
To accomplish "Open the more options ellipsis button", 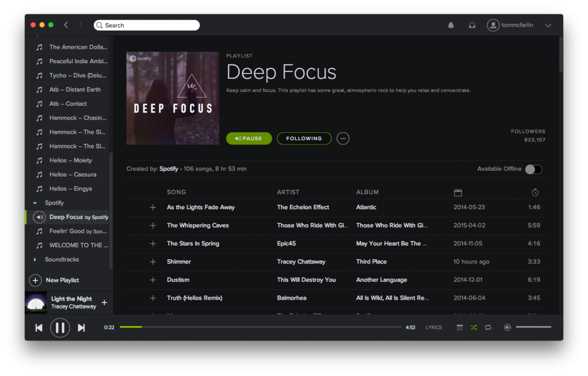I will click(x=343, y=138).
